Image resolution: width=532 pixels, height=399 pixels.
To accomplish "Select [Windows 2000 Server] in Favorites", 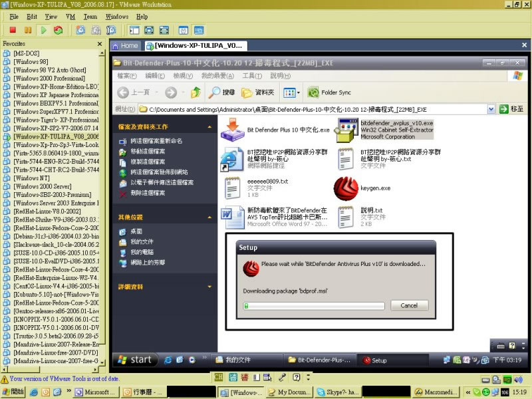I will pyautogui.click(x=43, y=186).
